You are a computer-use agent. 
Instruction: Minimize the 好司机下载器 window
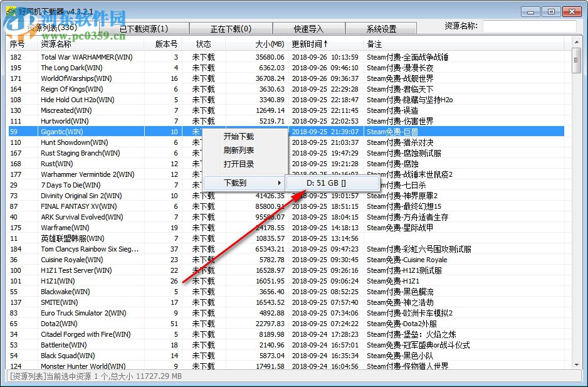tap(530, 12)
